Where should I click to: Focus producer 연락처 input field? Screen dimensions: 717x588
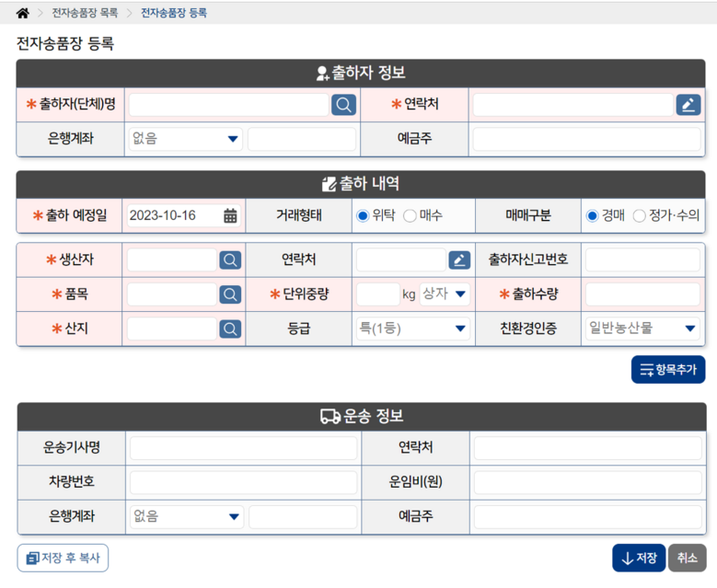(x=401, y=259)
